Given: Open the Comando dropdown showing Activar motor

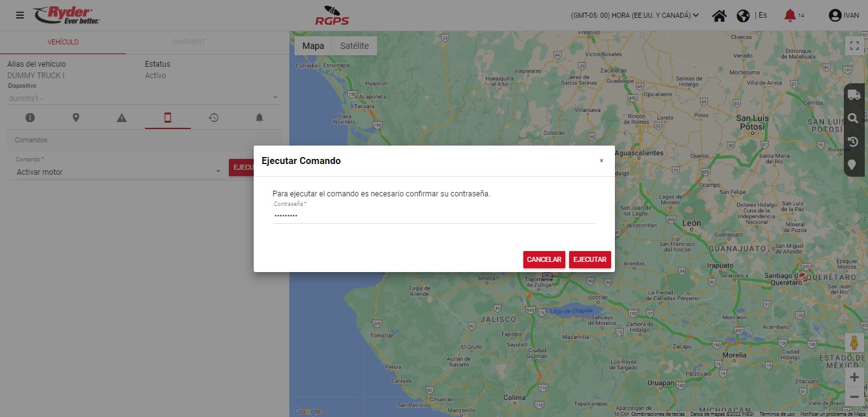Looking at the screenshot, I should point(118,172).
